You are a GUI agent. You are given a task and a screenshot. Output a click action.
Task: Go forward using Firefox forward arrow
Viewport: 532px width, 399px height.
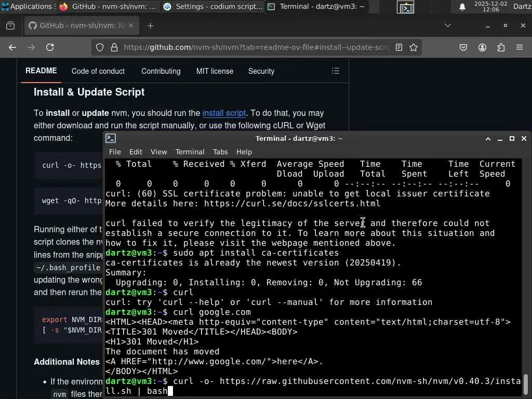pos(31,47)
